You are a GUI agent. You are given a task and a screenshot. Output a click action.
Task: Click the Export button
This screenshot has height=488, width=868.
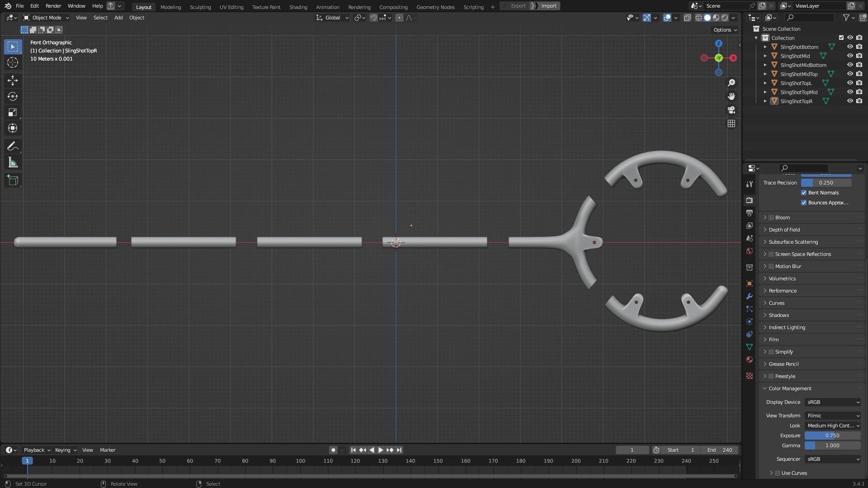tap(515, 6)
